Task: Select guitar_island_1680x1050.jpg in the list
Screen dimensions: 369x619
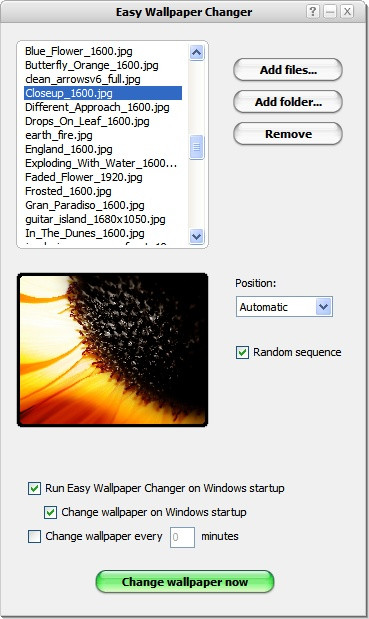Action: pos(103,219)
